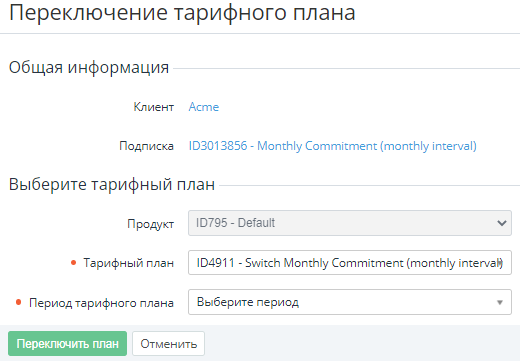Image resolution: width=520 pixels, height=363 pixels.
Task: Open the Выберите период dropdown
Action: tap(350, 302)
